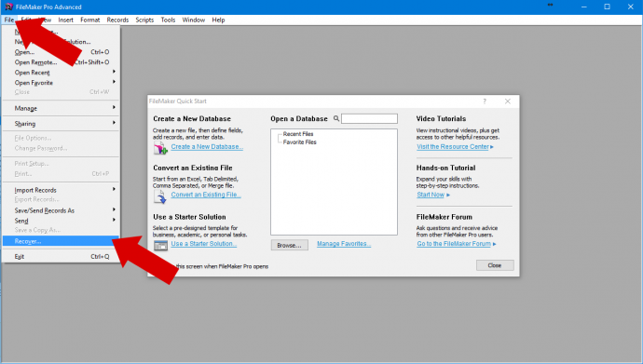Expand the Open Recent submenu
The image size is (643, 364).
click(x=62, y=73)
